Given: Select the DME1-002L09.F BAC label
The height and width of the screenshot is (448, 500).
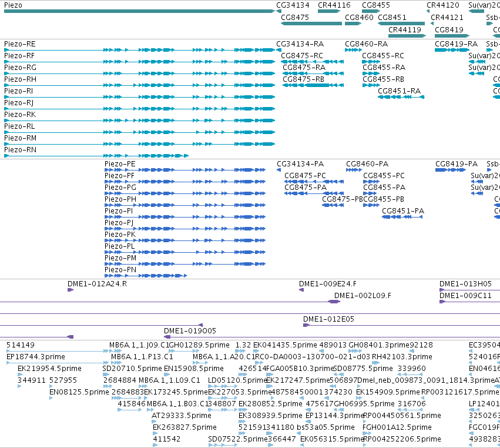Looking at the screenshot, I should tap(363, 296).
